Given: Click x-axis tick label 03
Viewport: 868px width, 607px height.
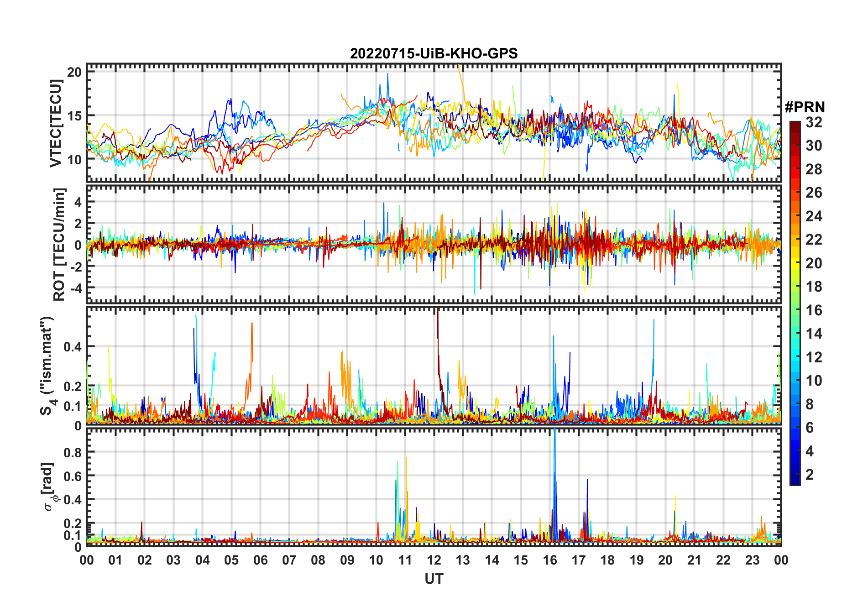Looking at the screenshot, I should pos(173,560).
